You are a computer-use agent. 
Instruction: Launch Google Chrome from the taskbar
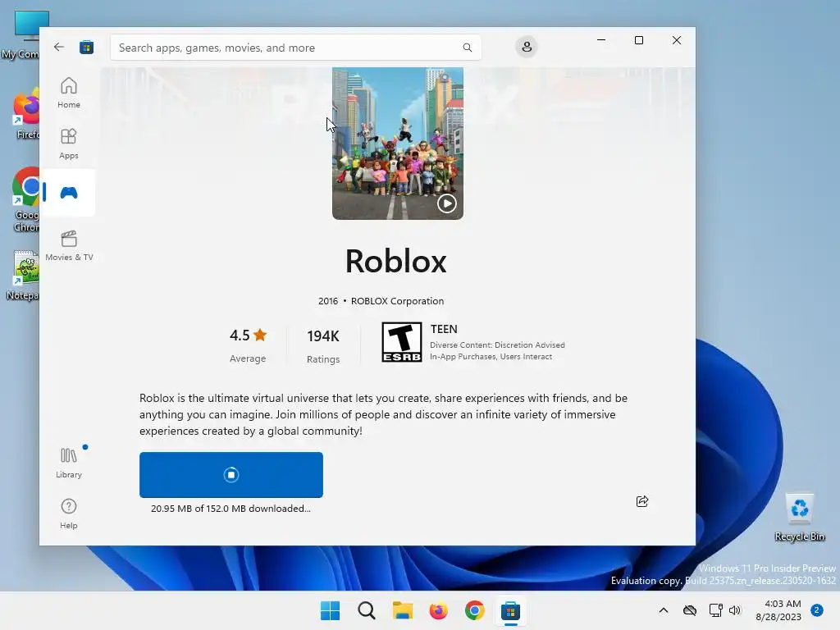click(474, 610)
